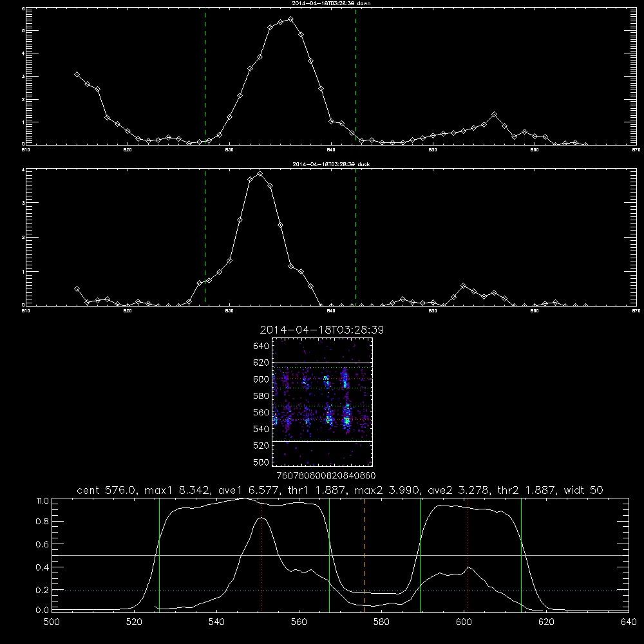The width and height of the screenshot is (644, 644).
Task: Select the first diamond data point of the dusk curve
Action: [77, 289]
